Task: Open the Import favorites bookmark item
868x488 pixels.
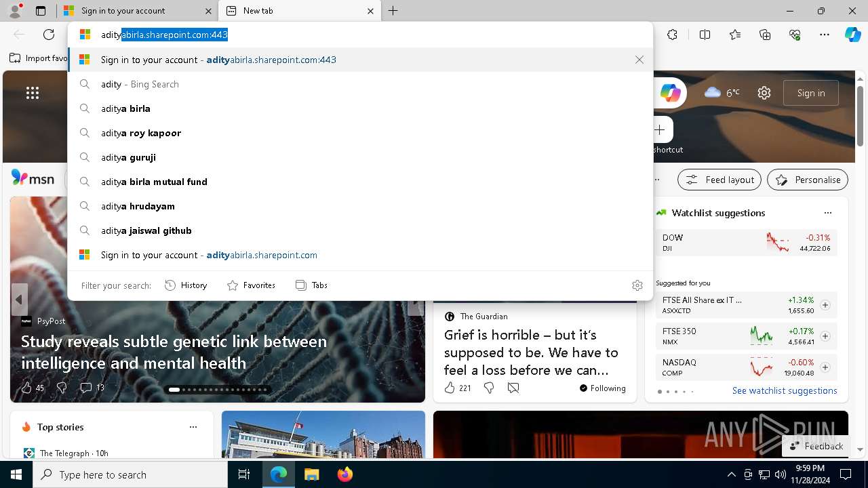Action: (39, 58)
